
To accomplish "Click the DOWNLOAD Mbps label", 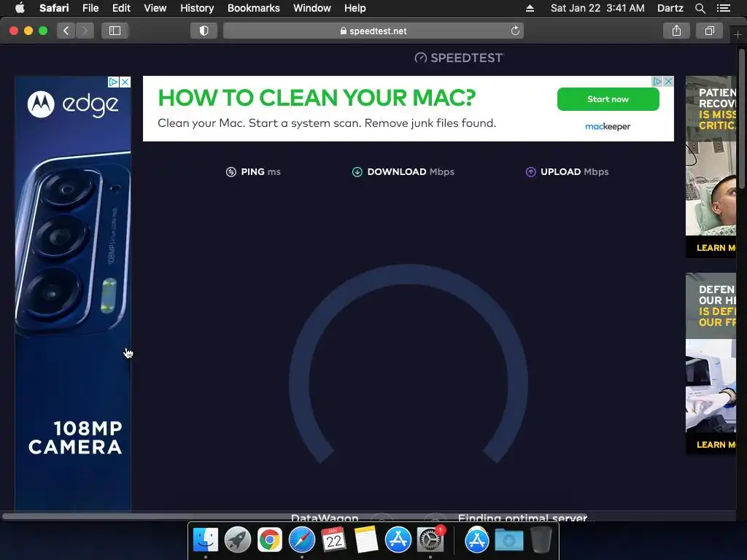I will coord(411,172).
